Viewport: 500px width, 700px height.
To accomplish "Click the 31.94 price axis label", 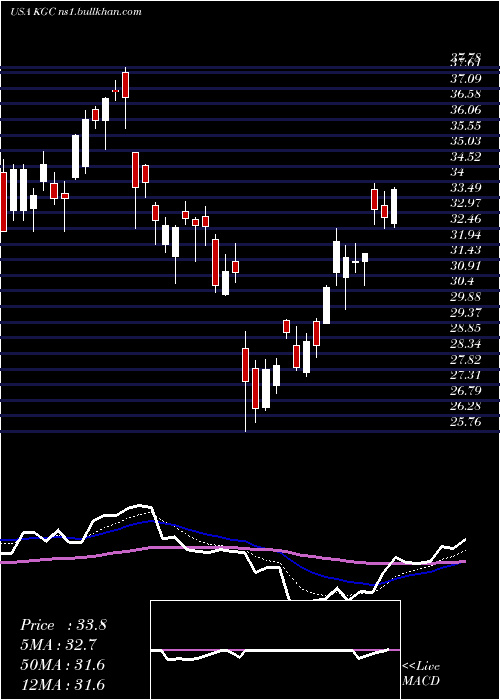I will 467,235.
